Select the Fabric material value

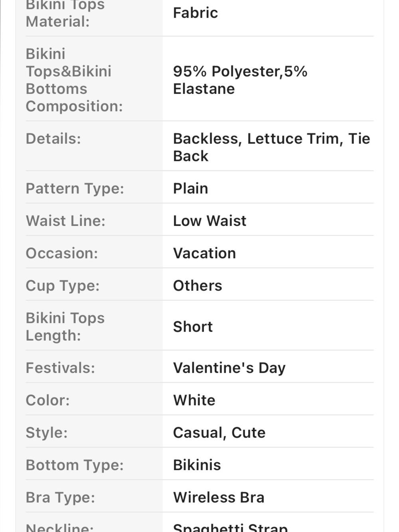(x=196, y=13)
